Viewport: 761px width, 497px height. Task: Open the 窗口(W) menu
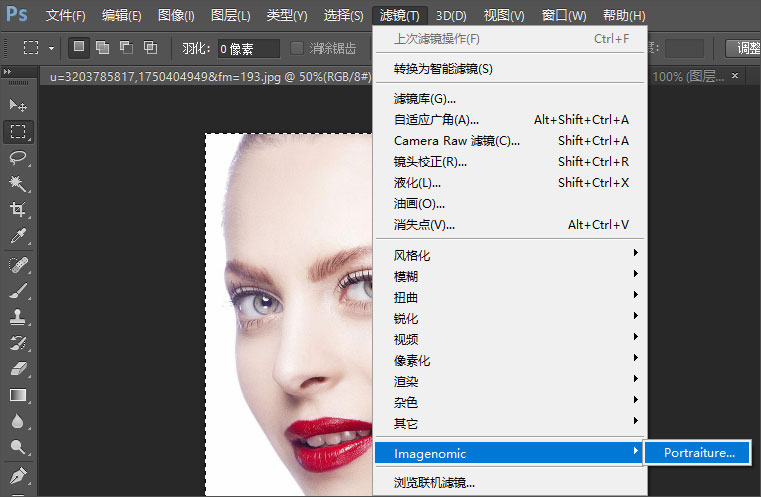point(564,16)
